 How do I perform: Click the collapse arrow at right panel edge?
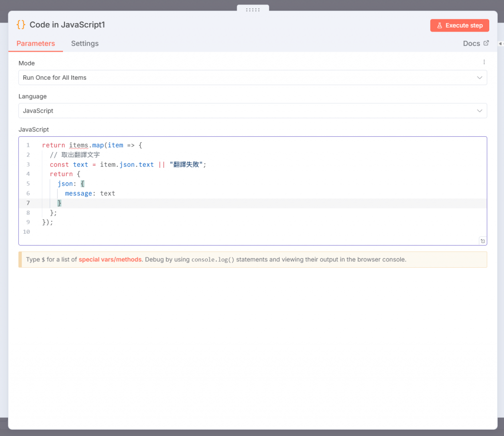click(501, 43)
